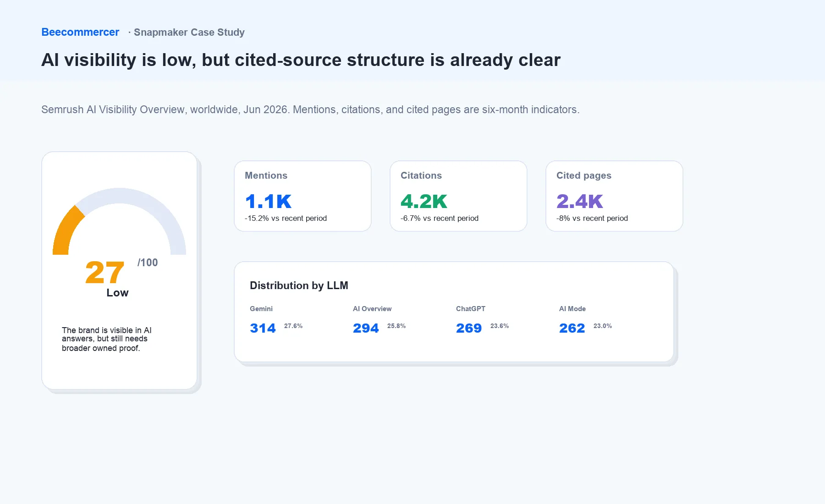Click the /100 score denominator
The image size is (825, 504).
[x=148, y=263]
